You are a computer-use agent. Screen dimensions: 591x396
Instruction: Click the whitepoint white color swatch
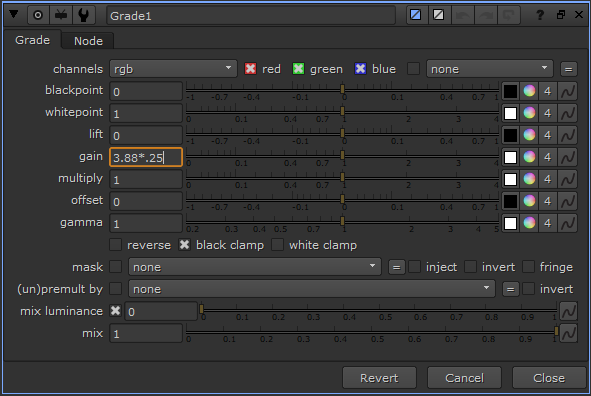coord(510,113)
